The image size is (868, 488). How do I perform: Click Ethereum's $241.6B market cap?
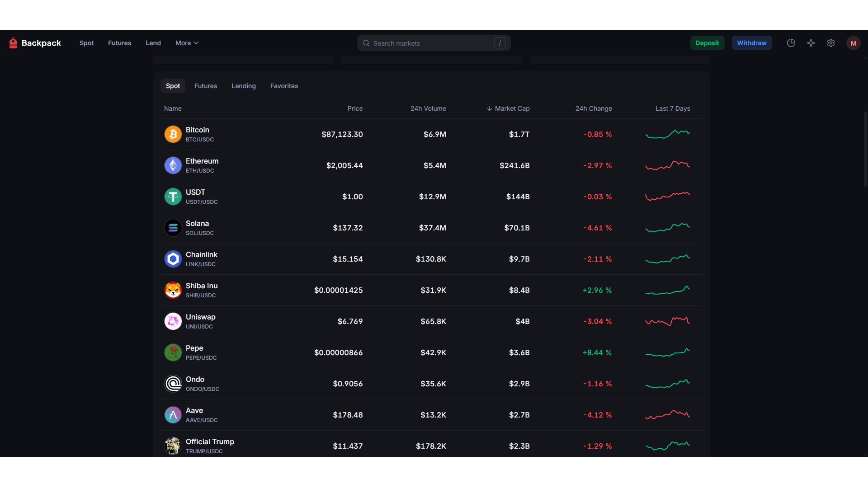(514, 165)
